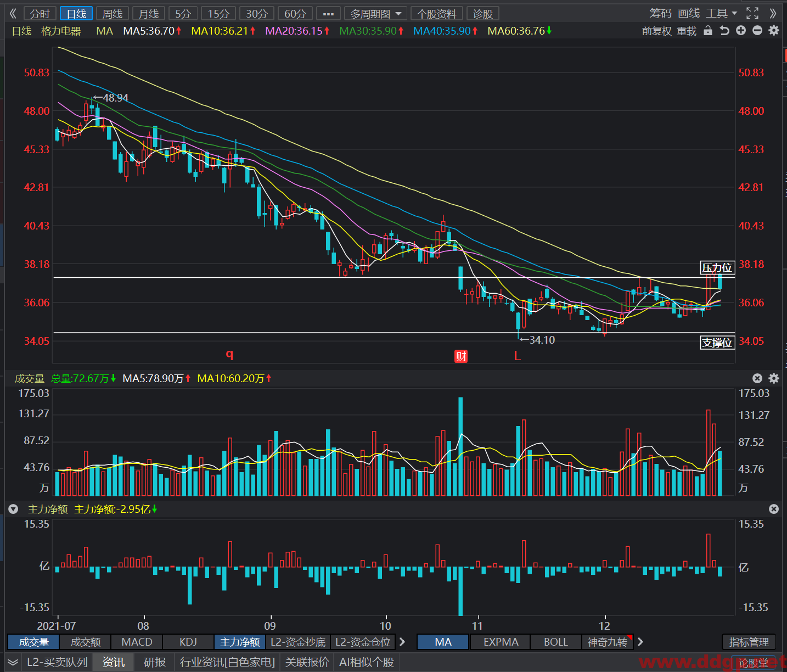Open the 多周期图 dropdown
787x672 pixels.
376,14
